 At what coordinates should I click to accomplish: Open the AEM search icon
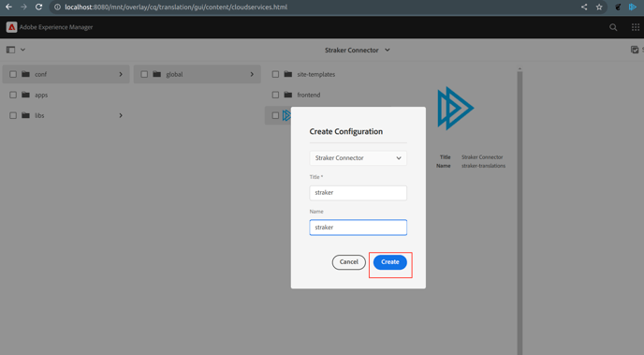point(613,27)
